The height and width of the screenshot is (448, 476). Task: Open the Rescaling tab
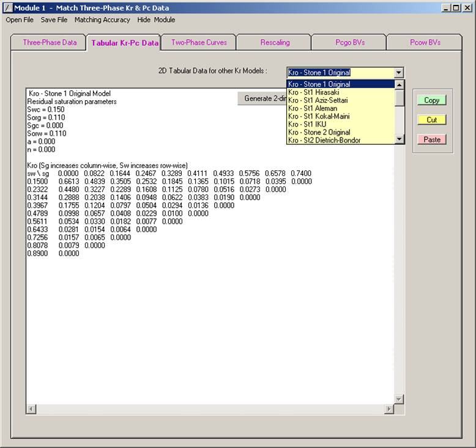coord(275,43)
